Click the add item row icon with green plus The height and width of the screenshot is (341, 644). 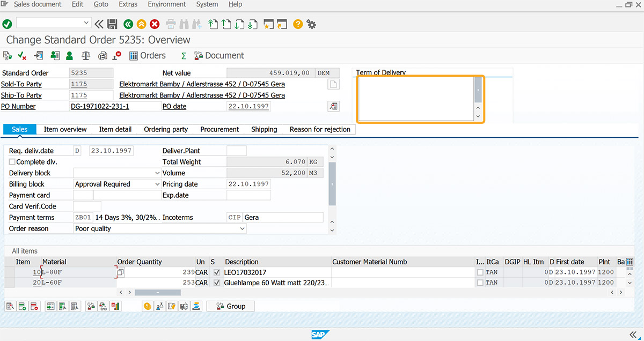pos(22,306)
